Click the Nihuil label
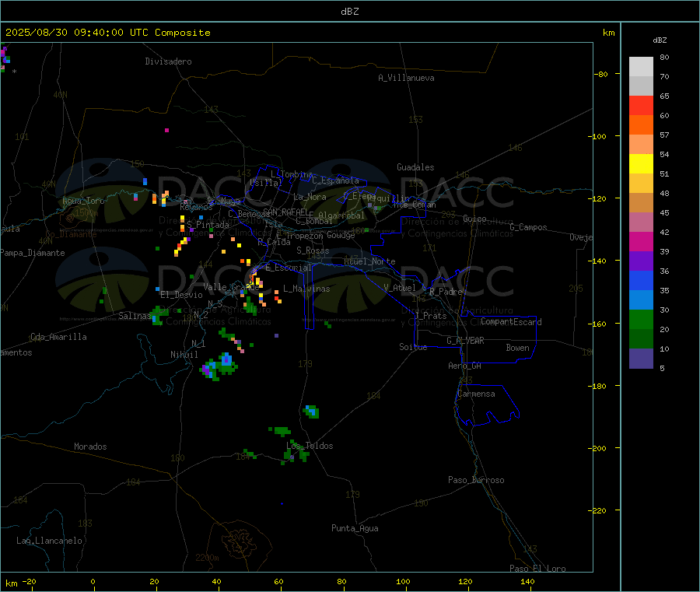700x592 pixels. click(x=184, y=355)
